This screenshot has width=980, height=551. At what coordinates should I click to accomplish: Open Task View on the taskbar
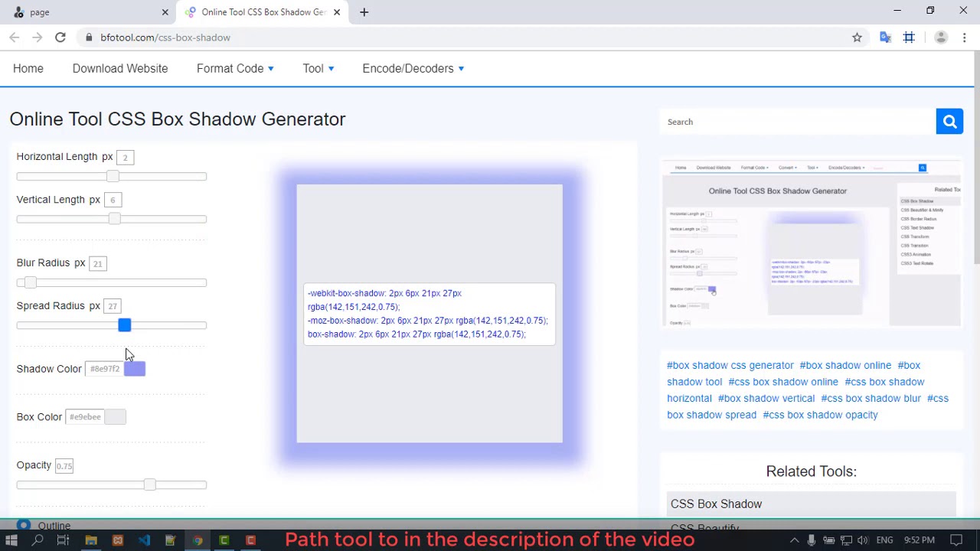point(64,540)
